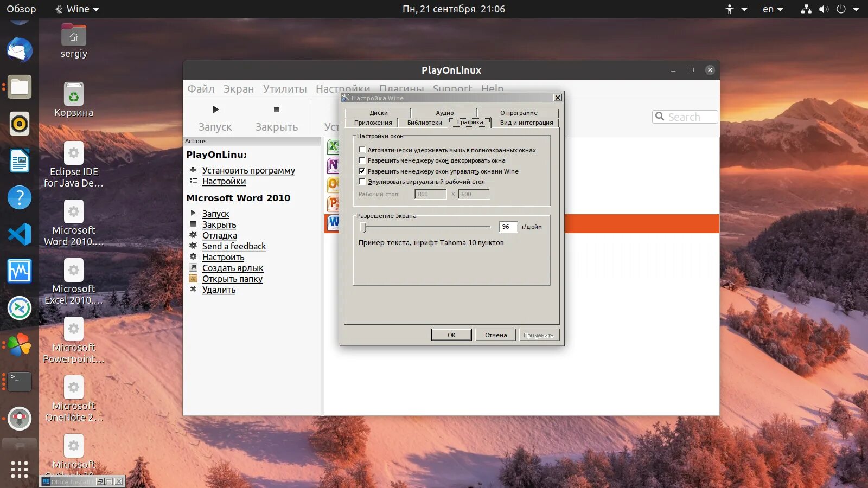The width and height of the screenshot is (868, 488).
Task: Launch Visual Studio Code from the dock
Action: point(20,234)
